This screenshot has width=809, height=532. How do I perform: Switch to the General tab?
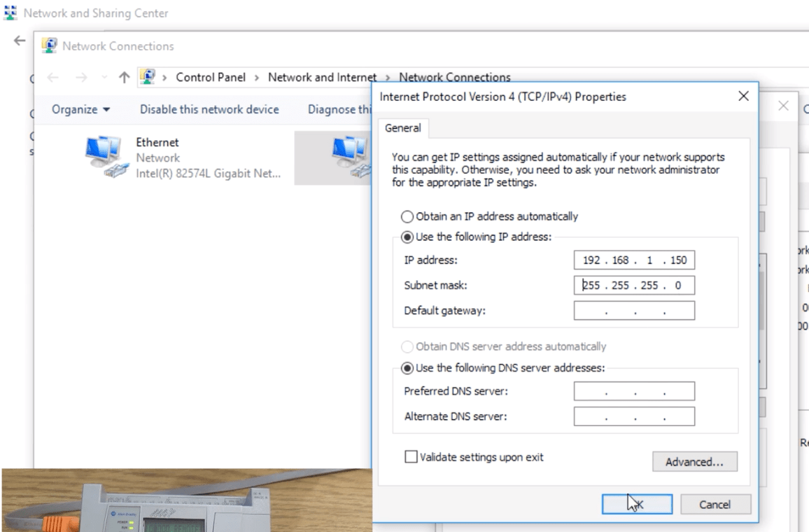click(x=403, y=128)
